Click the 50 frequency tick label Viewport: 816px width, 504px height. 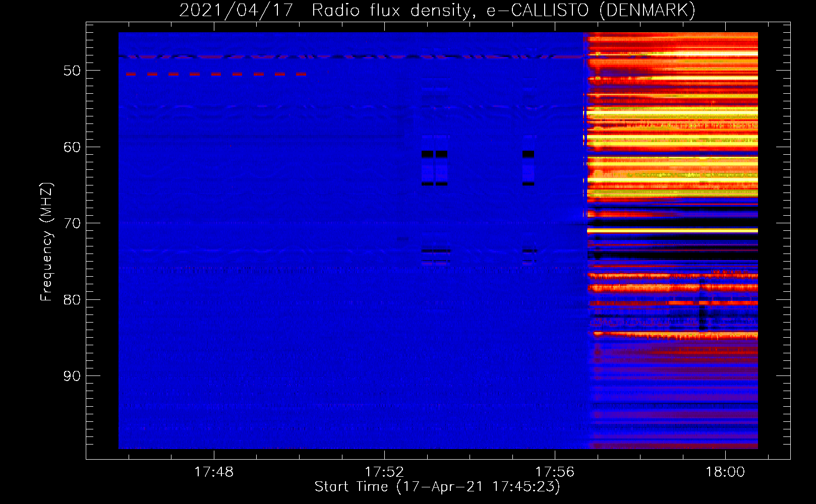click(x=72, y=71)
